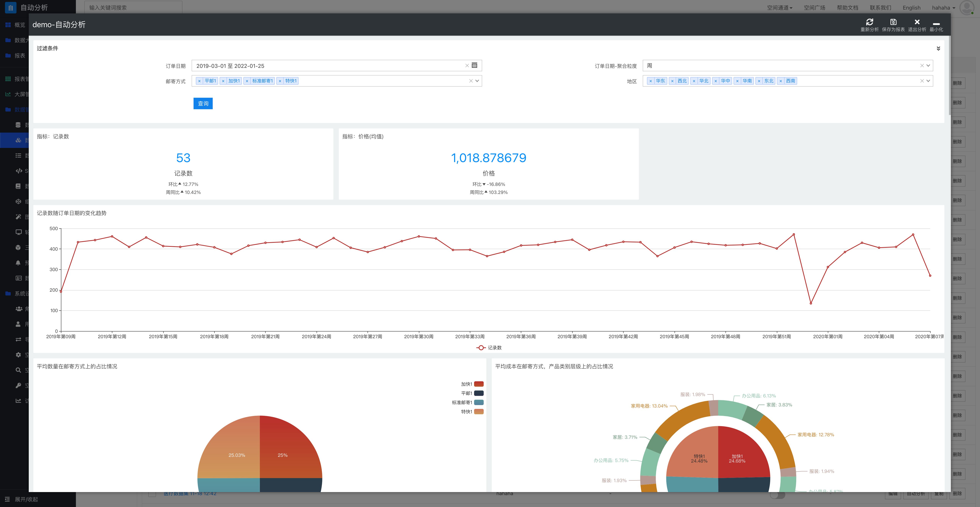Toggle 平邮1 in the pie chart legend

point(472,393)
